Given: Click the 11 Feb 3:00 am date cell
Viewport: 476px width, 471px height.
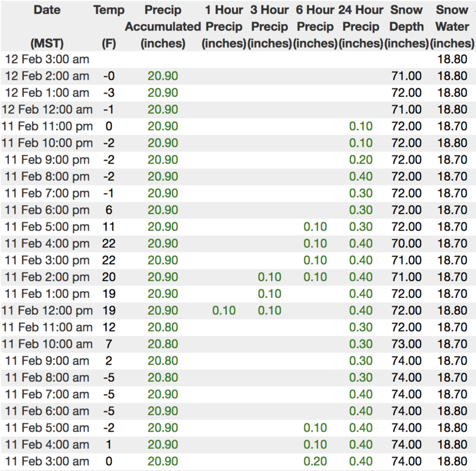Looking at the screenshot, I should [x=46, y=461].
